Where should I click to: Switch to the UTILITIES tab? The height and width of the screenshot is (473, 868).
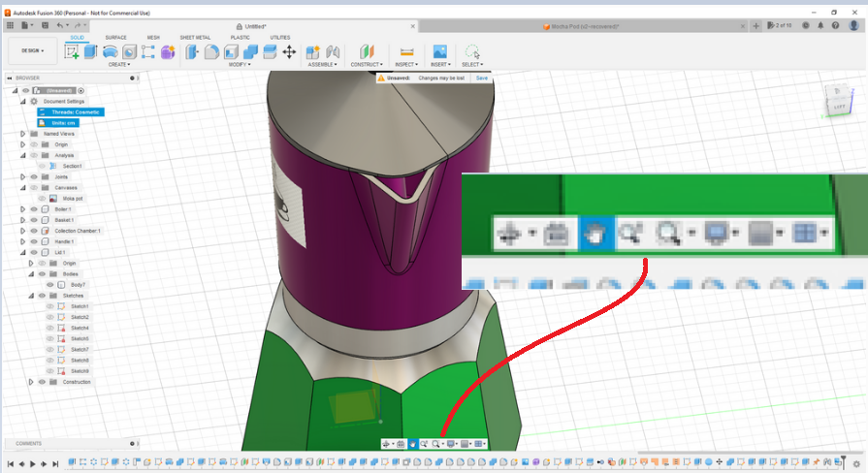[280, 38]
